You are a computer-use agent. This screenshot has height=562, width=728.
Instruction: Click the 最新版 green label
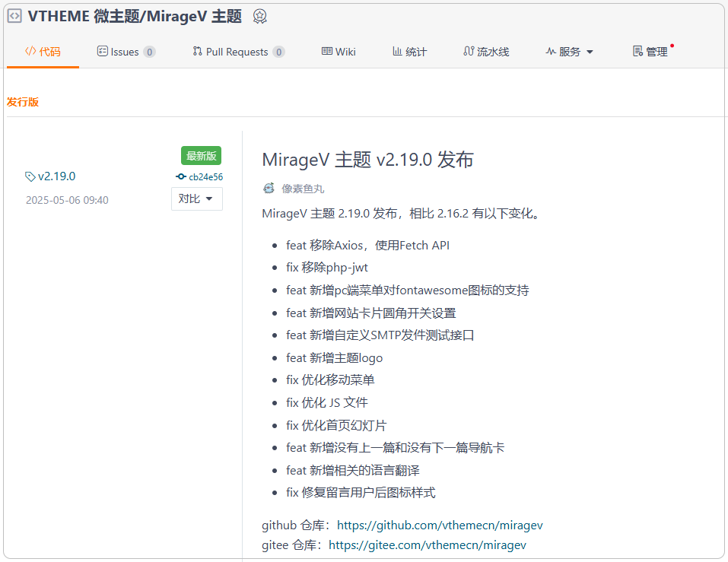[x=201, y=156]
